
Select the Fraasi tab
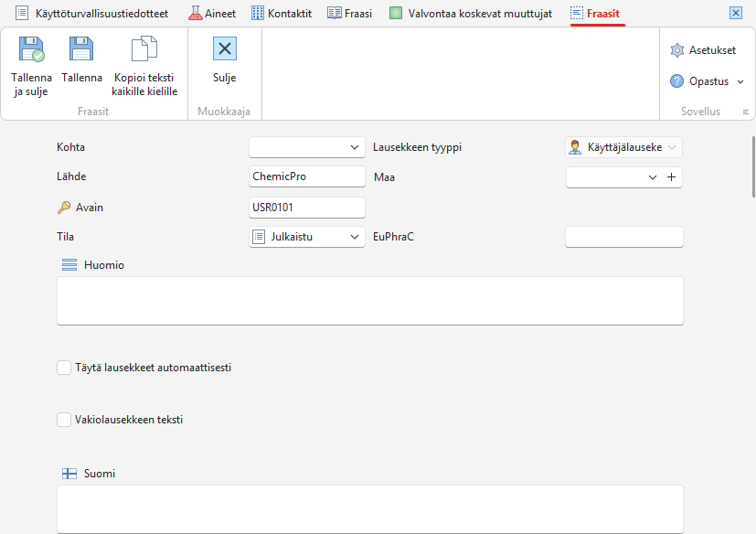click(349, 14)
